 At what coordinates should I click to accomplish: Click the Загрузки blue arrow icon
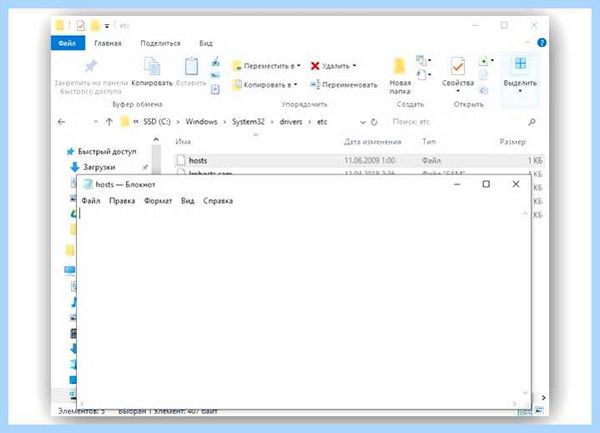[75, 167]
